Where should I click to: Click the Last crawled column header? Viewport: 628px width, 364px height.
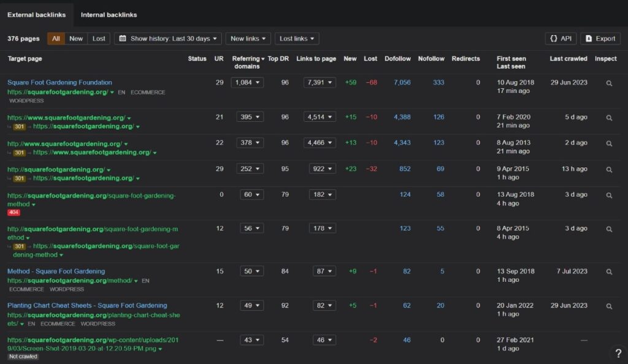tap(569, 59)
